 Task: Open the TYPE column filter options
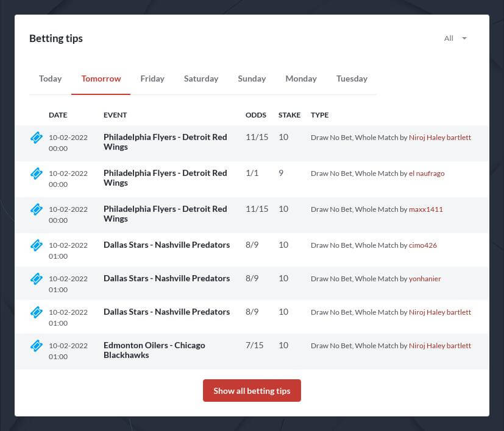pos(319,114)
